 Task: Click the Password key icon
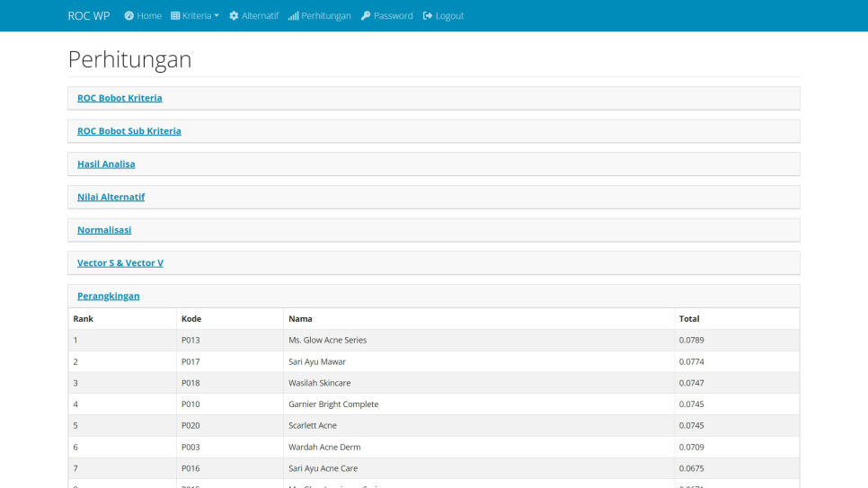pyautogui.click(x=366, y=16)
